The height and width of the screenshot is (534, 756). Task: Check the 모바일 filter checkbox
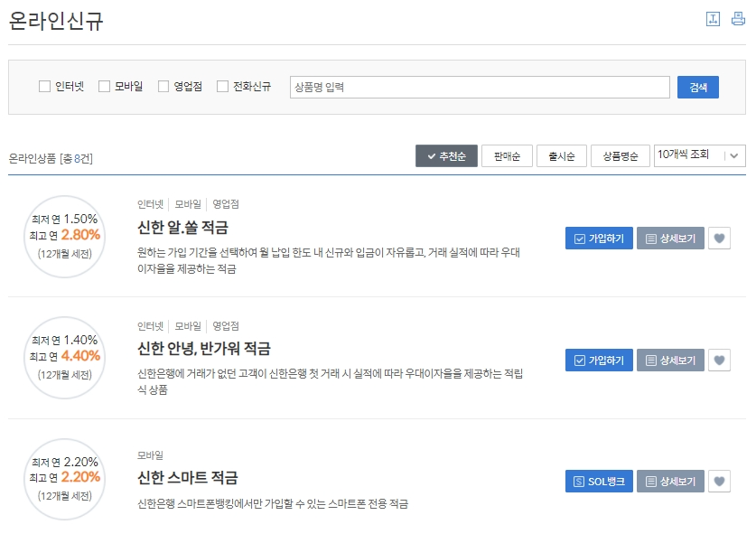(104, 87)
